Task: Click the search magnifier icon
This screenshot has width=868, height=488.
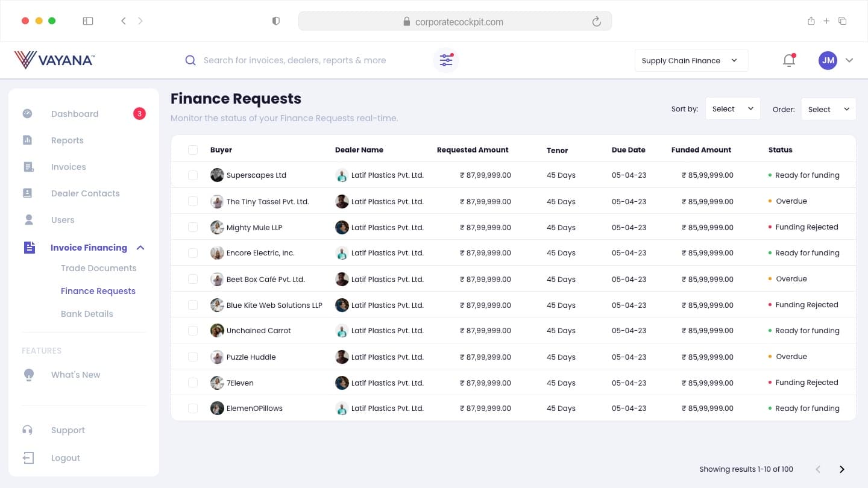Action: click(x=190, y=60)
